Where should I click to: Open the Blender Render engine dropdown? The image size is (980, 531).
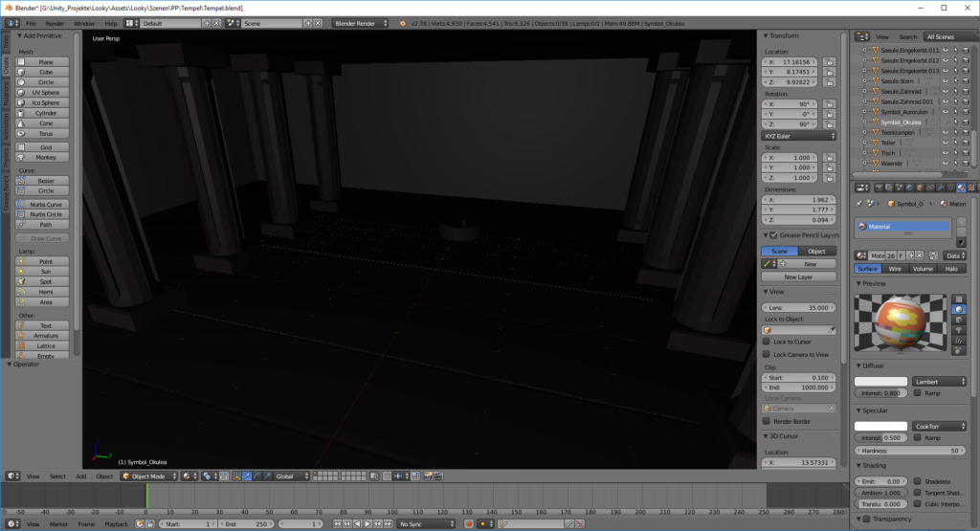361,23
